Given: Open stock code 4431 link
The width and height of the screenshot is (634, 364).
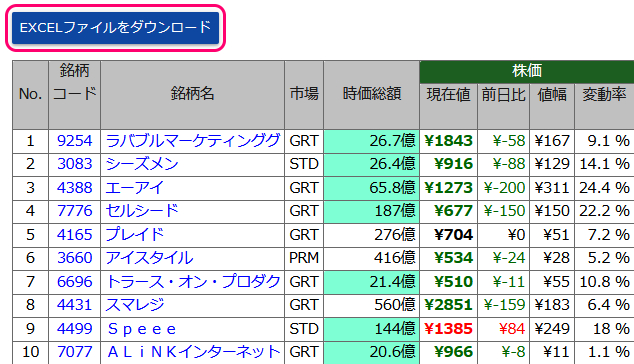Looking at the screenshot, I should click(x=74, y=305).
